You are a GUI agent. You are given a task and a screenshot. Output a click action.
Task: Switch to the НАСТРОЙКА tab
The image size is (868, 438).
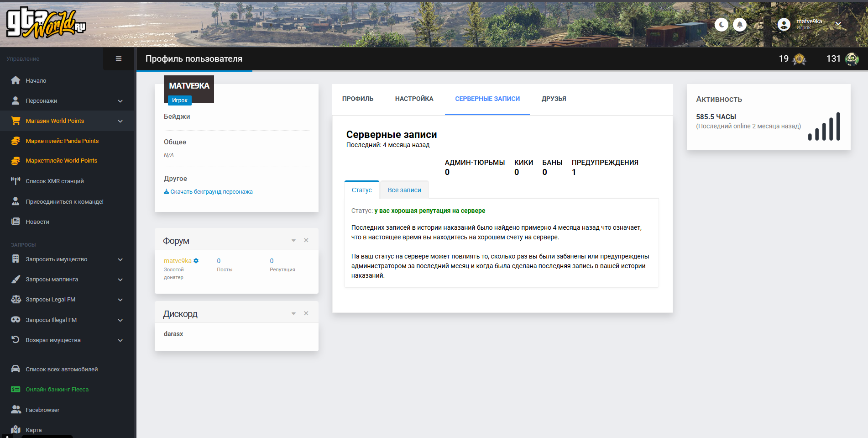pos(414,99)
